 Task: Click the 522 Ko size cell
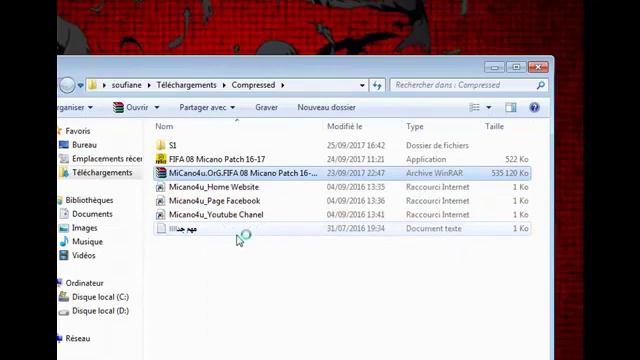pyautogui.click(x=517, y=159)
